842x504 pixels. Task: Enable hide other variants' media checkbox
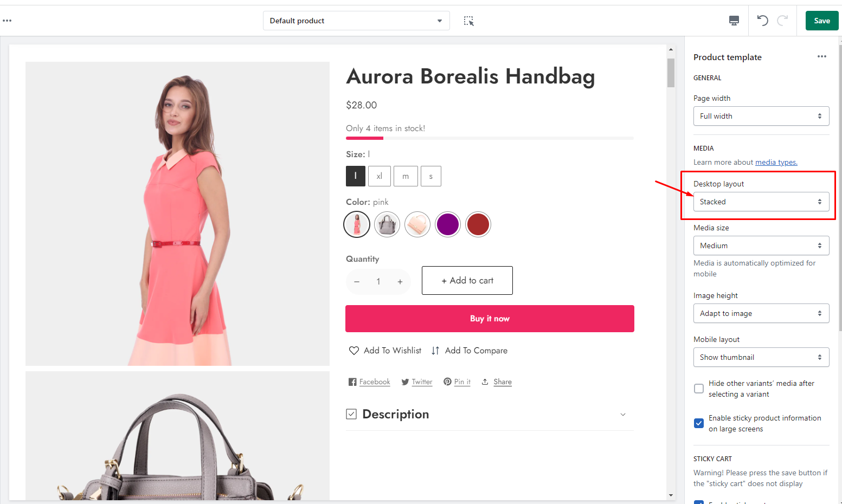(x=699, y=389)
